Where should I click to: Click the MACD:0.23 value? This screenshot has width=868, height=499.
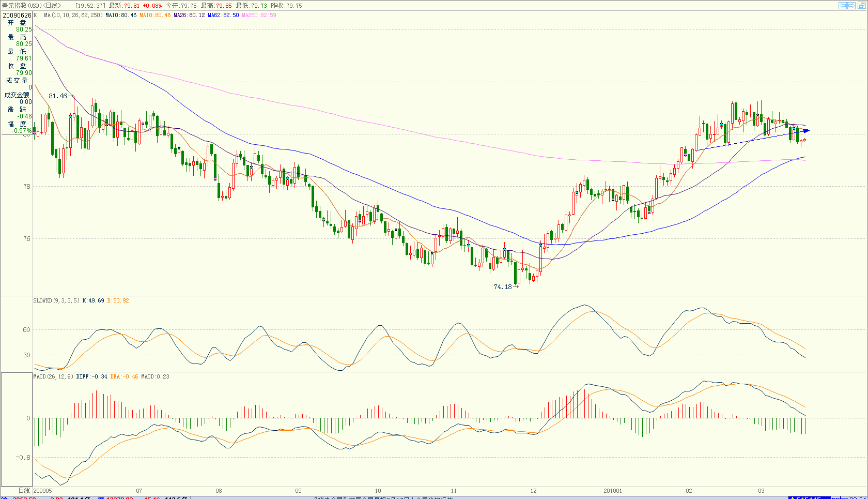(155, 376)
